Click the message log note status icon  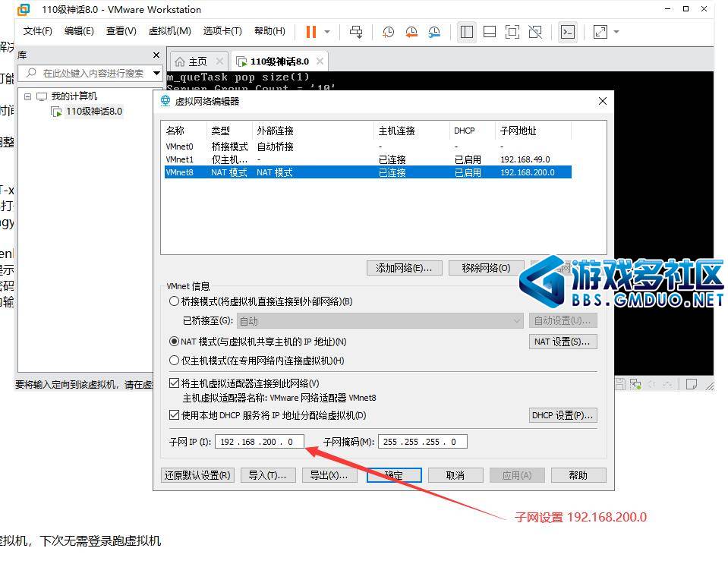(692, 384)
